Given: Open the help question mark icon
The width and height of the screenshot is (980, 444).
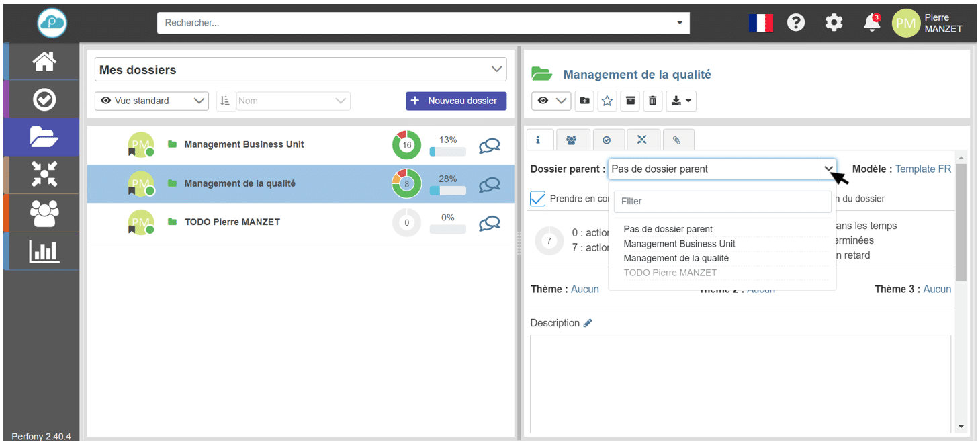Looking at the screenshot, I should [x=796, y=23].
